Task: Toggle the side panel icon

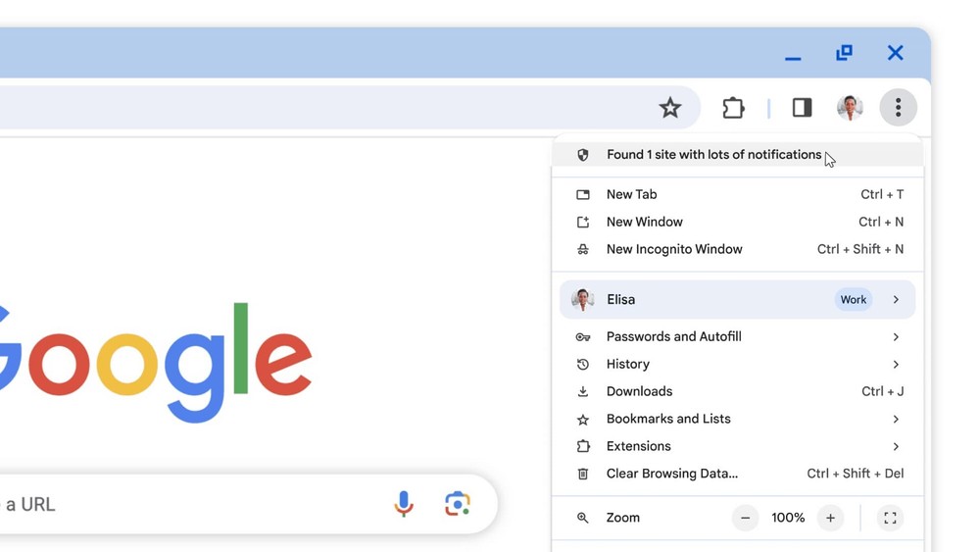Action: (x=802, y=108)
